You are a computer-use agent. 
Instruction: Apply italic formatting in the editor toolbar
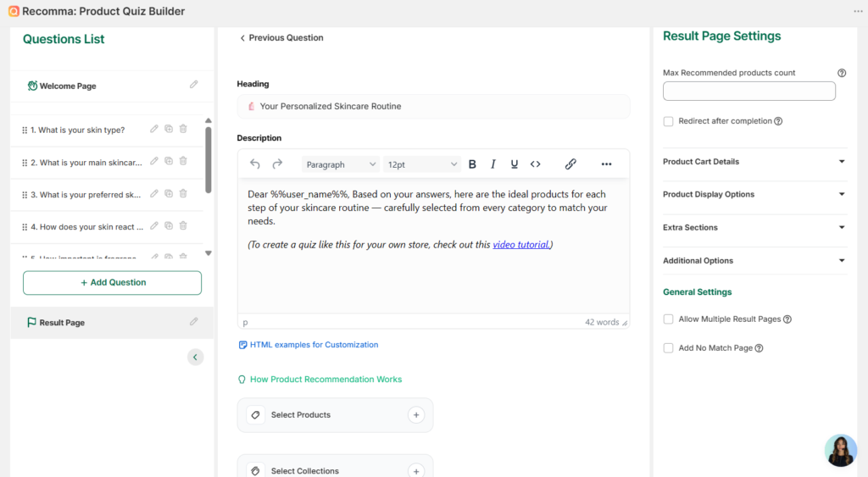[x=493, y=164]
